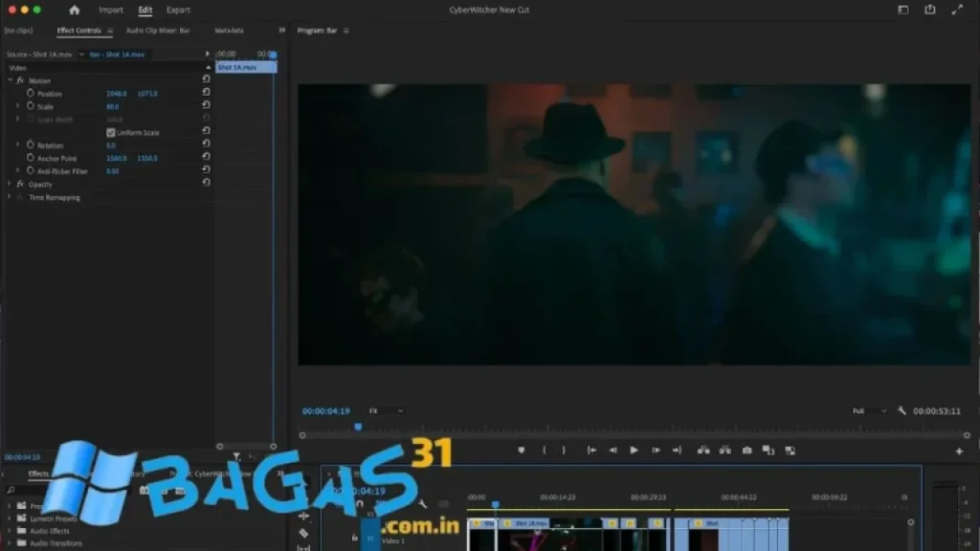Open the button editor plus icon

[959, 452]
